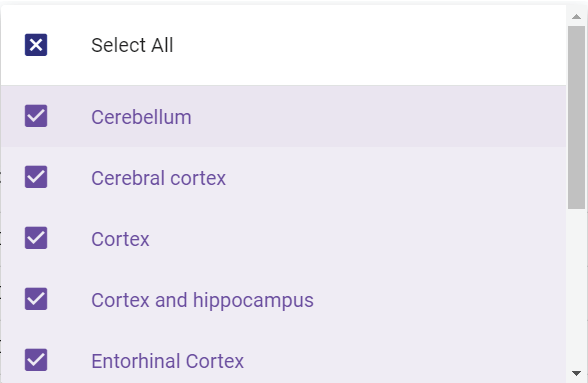Click the scrollbar track below the thumb
Viewport: 588px width, 383px height.
(576, 289)
